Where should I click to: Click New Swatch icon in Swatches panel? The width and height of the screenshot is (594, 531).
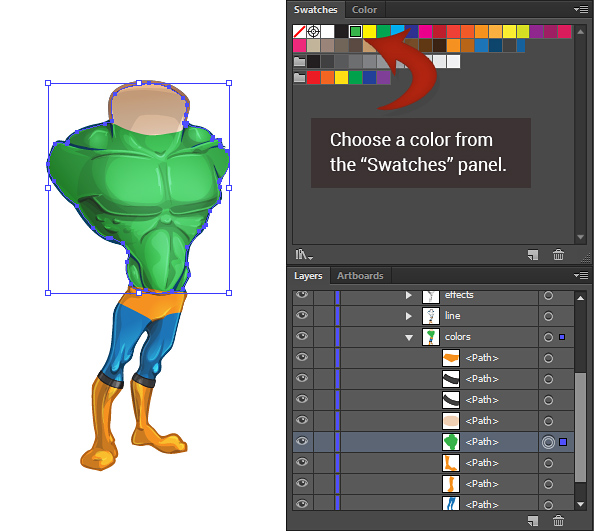[x=533, y=255]
